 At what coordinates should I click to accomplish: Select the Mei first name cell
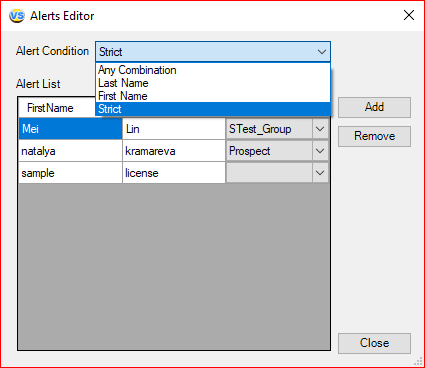[x=70, y=129]
